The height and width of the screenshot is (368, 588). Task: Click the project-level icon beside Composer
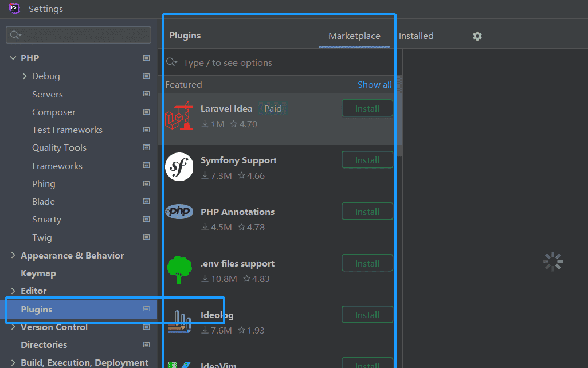pyautogui.click(x=146, y=112)
